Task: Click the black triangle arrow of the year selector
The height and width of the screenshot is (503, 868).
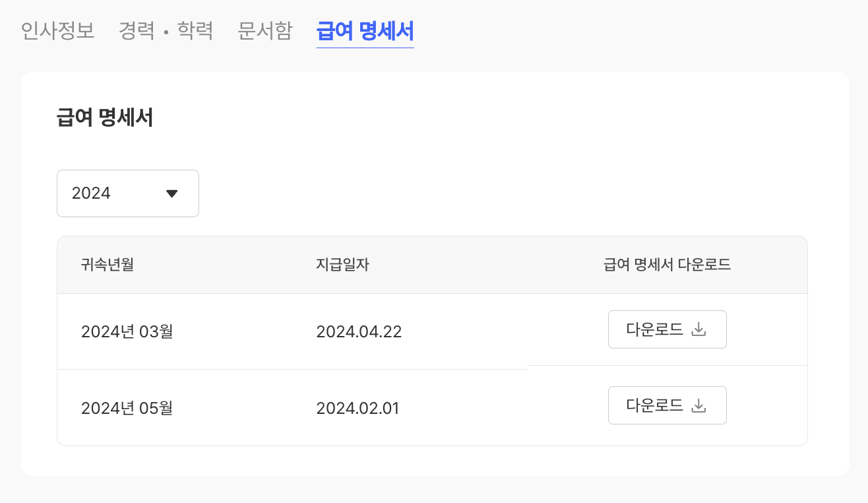Action: click(172, 193)
